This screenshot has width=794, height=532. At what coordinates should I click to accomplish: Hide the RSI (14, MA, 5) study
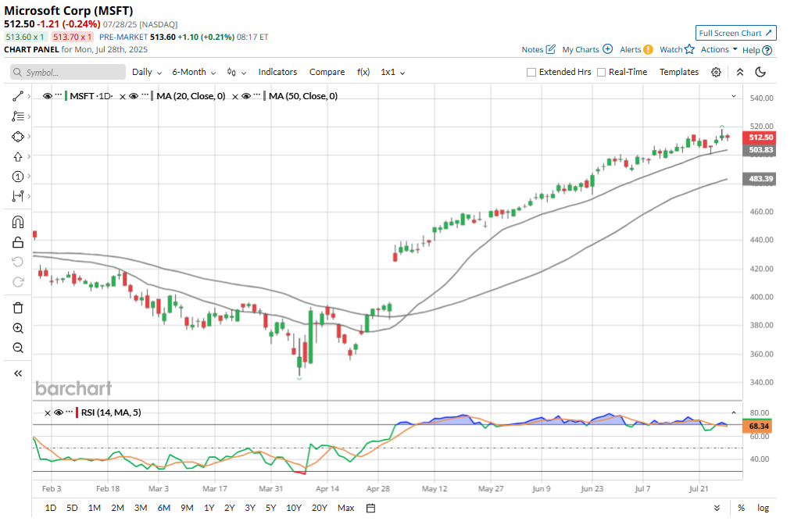(x=59, y=412)
